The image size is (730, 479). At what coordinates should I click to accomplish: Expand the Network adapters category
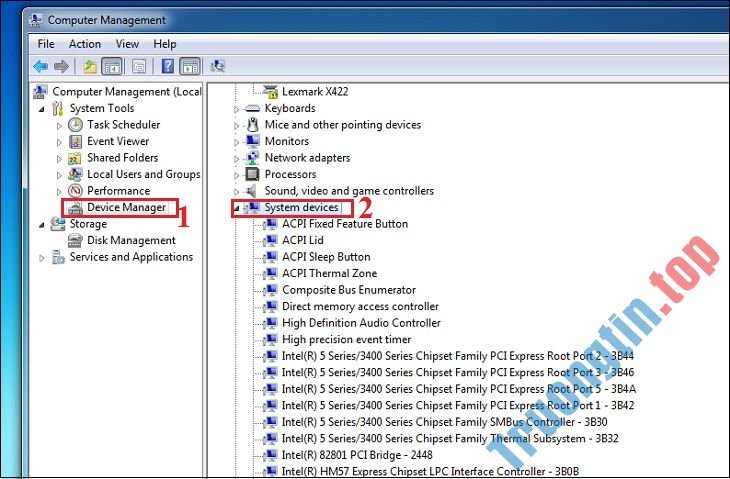click(238, 158)
